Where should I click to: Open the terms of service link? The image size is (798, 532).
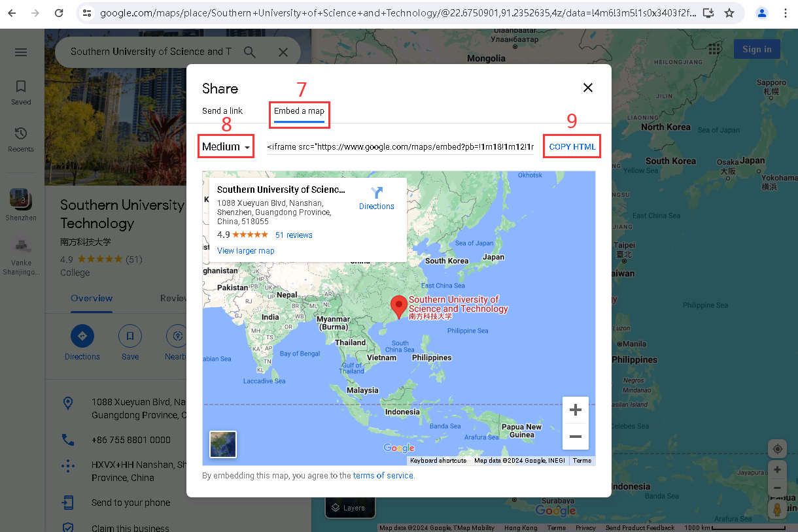(x=383, y=476)
